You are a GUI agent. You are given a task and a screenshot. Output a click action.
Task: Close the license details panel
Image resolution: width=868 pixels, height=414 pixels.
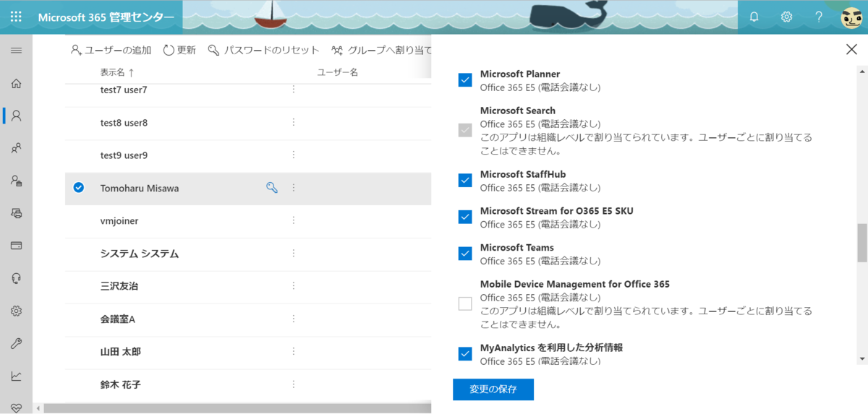[851, 49]
